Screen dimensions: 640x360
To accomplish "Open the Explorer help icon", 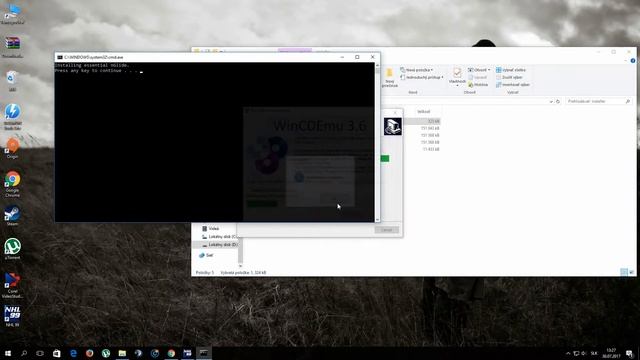I will (633, 60).
